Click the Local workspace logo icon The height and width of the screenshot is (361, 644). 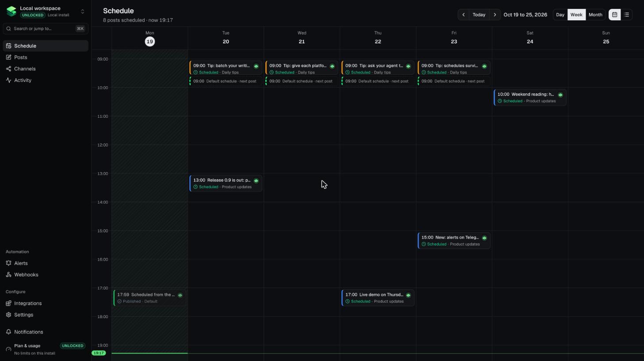(11, 12)
